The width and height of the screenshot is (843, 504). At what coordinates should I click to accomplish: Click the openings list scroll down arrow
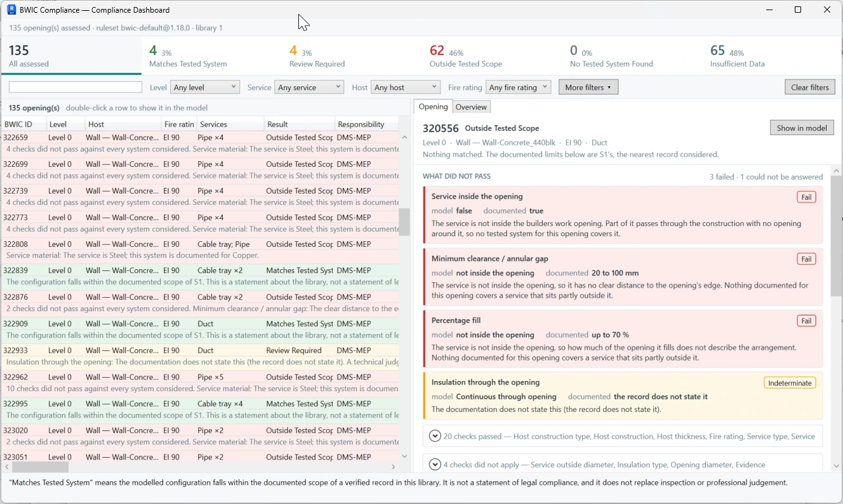(404, 456)
